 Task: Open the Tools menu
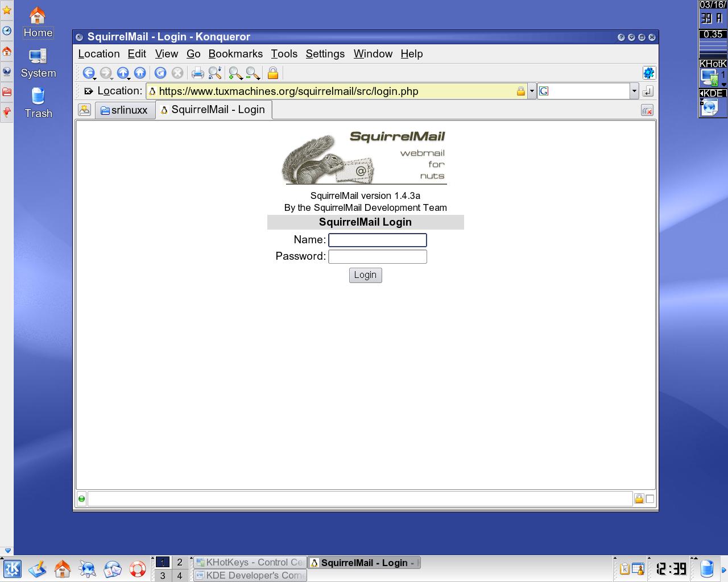(284, 54)
